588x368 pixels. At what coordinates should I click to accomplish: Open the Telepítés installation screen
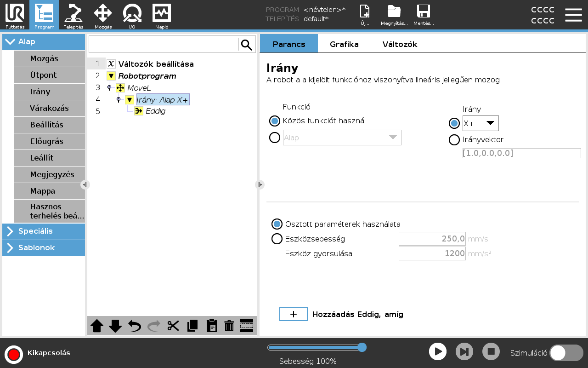pyautogui.click(x=73, y=15)
